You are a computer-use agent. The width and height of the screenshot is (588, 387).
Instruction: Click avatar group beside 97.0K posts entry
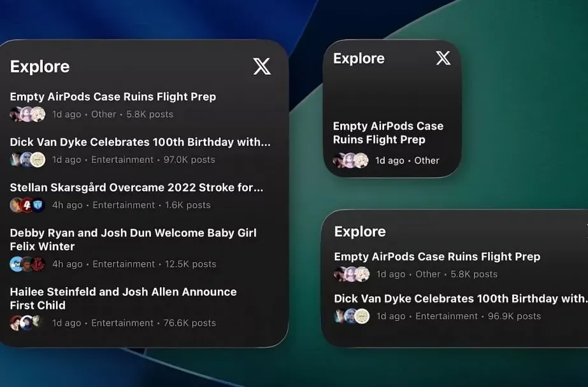(x=28, y=160)
